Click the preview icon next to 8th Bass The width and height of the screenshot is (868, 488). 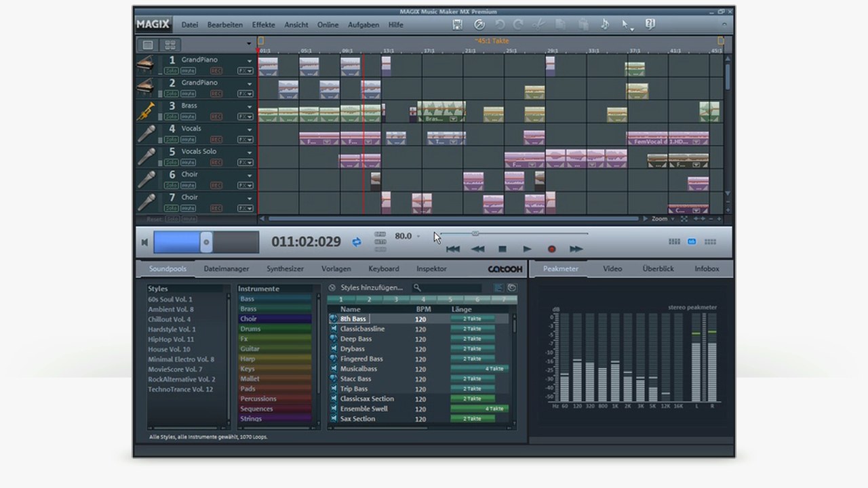click(x=334, y=319)
